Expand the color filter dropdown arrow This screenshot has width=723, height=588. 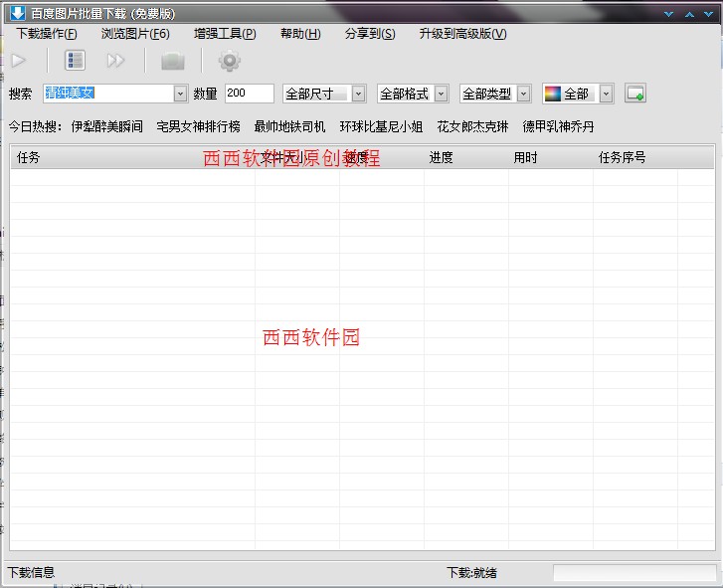(x=606, y=94)
